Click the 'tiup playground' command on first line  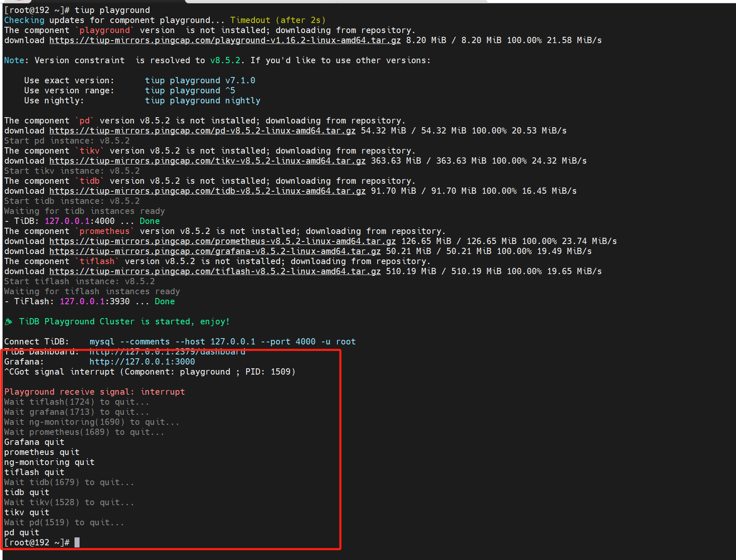pos(112,10)
